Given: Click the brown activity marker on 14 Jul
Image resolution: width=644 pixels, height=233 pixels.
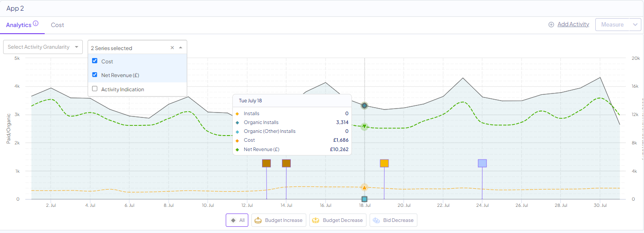Looking at the screenshot, I should coord(286,163).
